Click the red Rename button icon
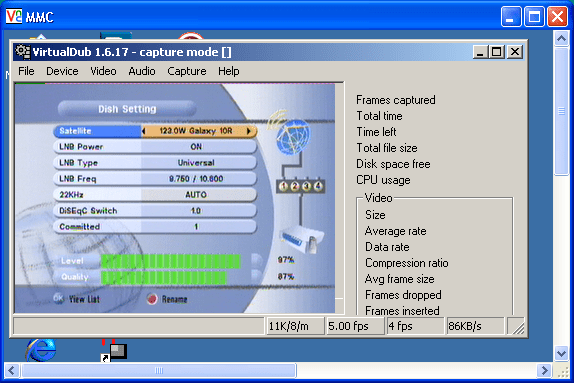This screenshot has height=383, width=574. [152, 299]
